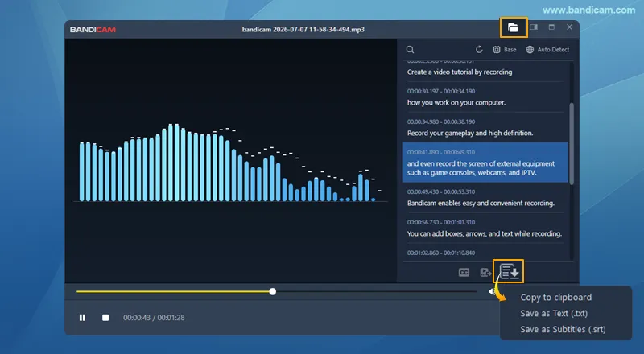The height and width of the screenshot is (354, 644).
Task: Select highlighted line about external equipment
Action: 485,163
